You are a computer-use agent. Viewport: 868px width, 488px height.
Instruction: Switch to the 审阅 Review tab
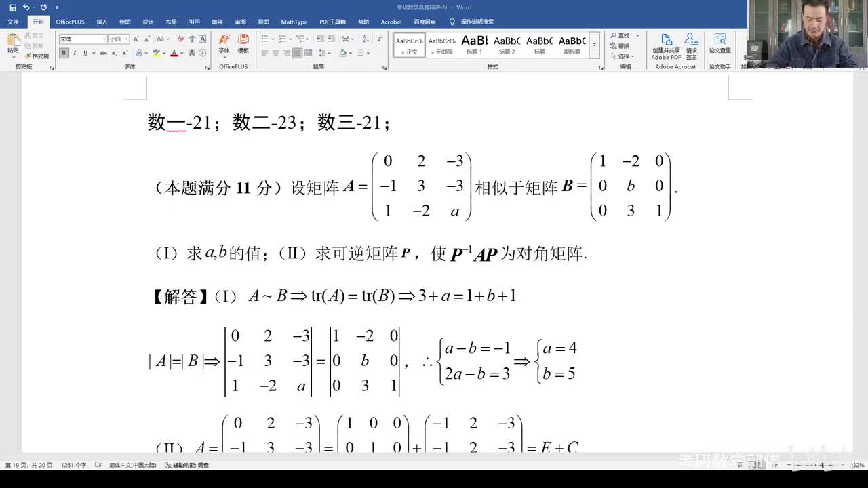point(240,22)
